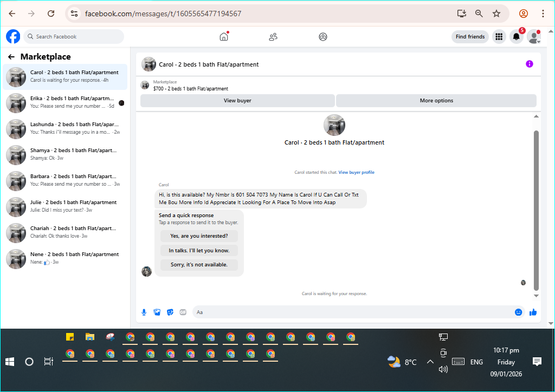
Task: Open the emoji picker in message box
Action: [518, 312]
